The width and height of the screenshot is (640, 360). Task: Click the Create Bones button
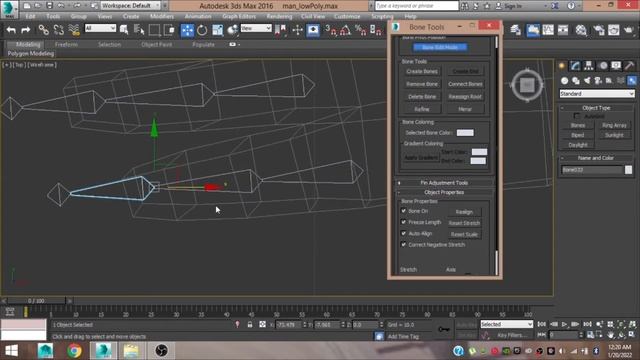click(x=422, y=71)
